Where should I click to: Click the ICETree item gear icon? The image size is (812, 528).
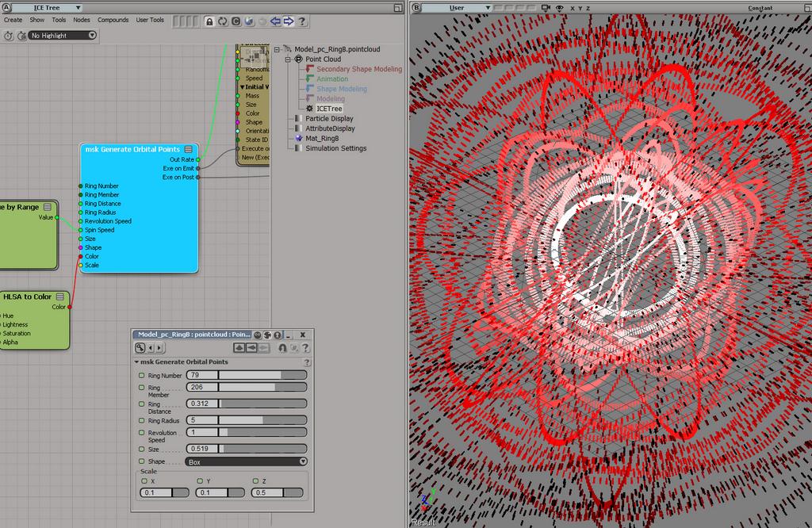click(309, 109)
